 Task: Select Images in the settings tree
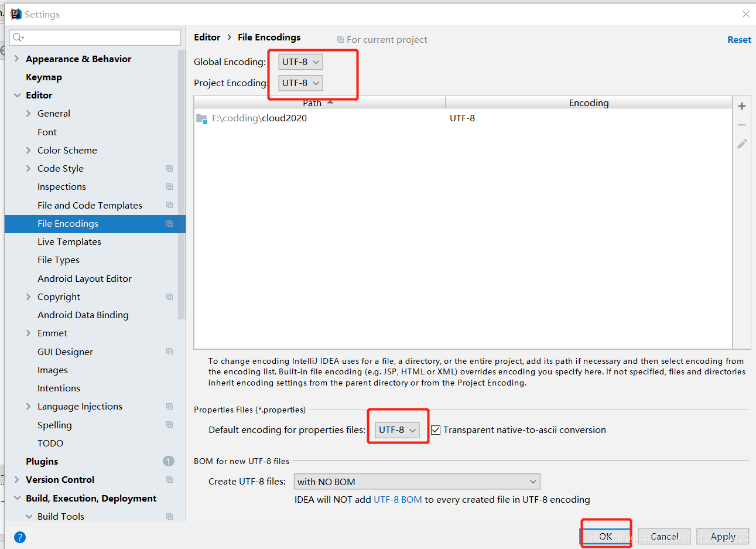tap(53, 370)
